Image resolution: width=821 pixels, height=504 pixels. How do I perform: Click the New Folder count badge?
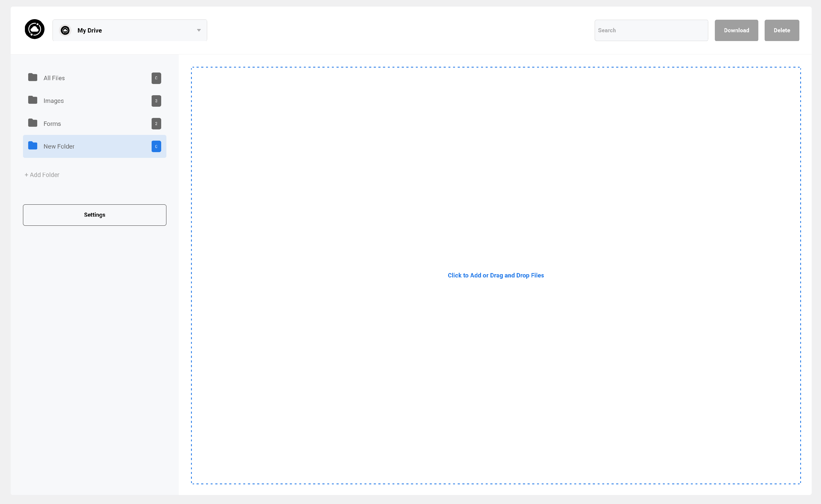tap(156, 146)
